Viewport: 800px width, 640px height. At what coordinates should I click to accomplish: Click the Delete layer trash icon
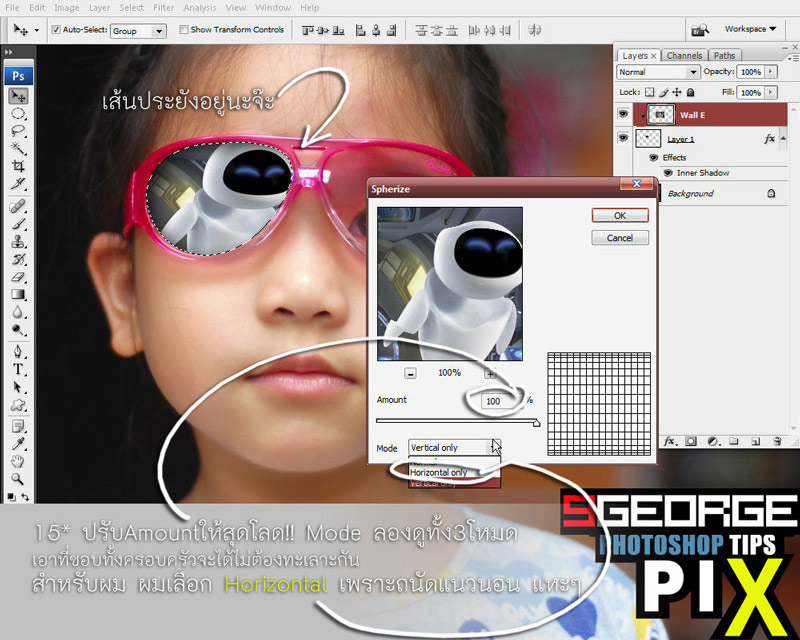[777, 441]
